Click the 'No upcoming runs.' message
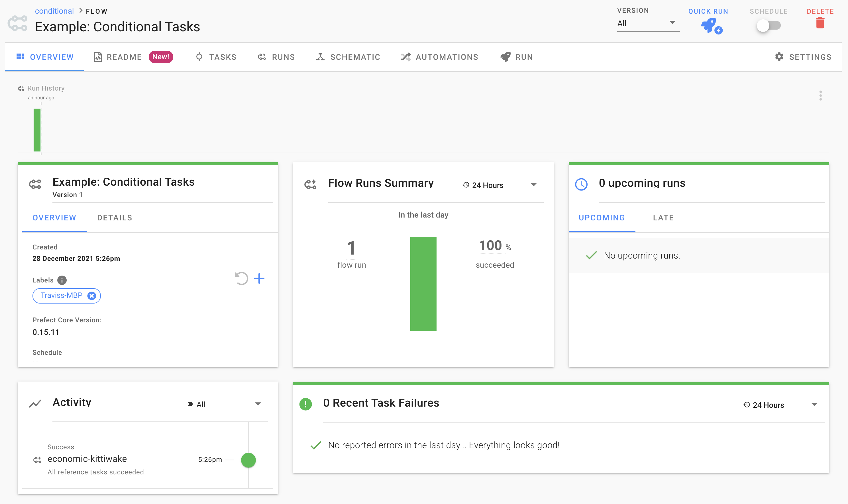 point(642,255)
